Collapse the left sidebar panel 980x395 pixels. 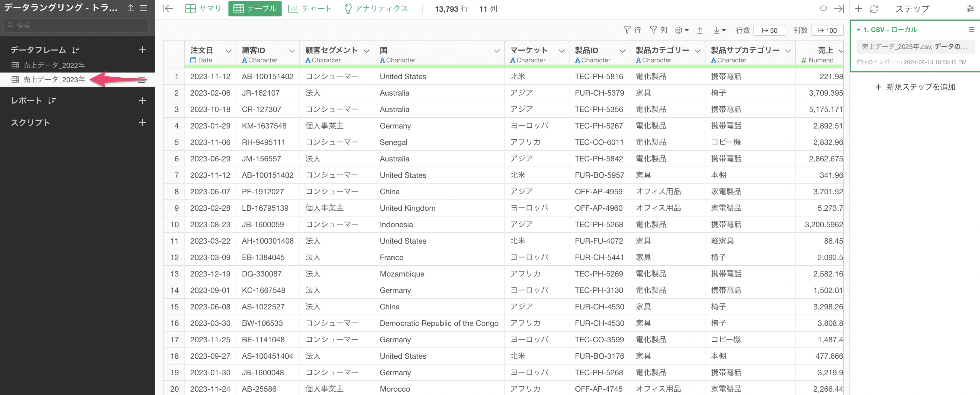click(168, 8)
